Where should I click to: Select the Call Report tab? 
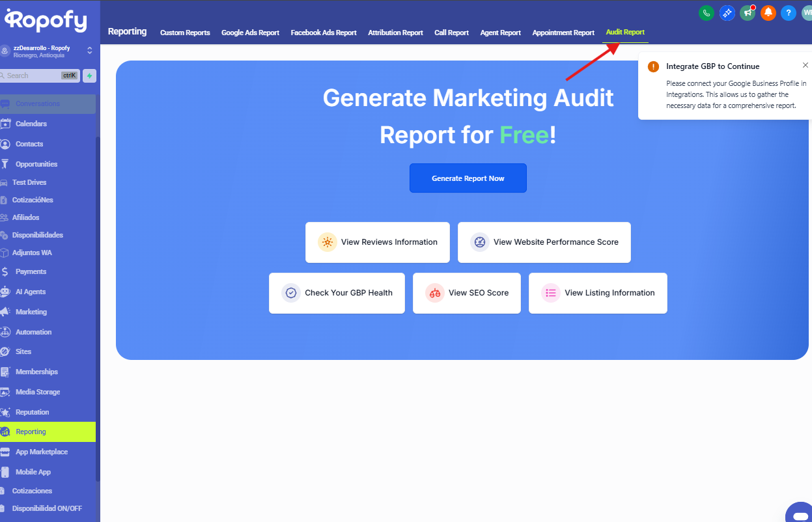tap(451, 33)
